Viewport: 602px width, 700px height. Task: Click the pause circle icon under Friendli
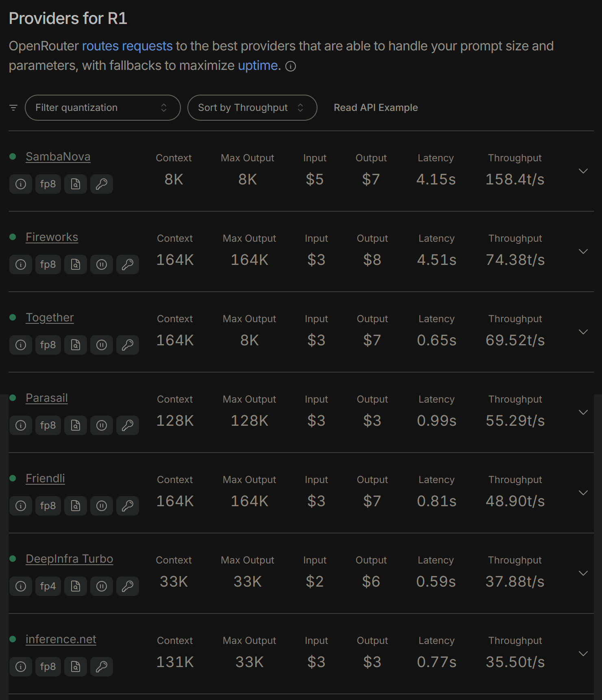102,506
